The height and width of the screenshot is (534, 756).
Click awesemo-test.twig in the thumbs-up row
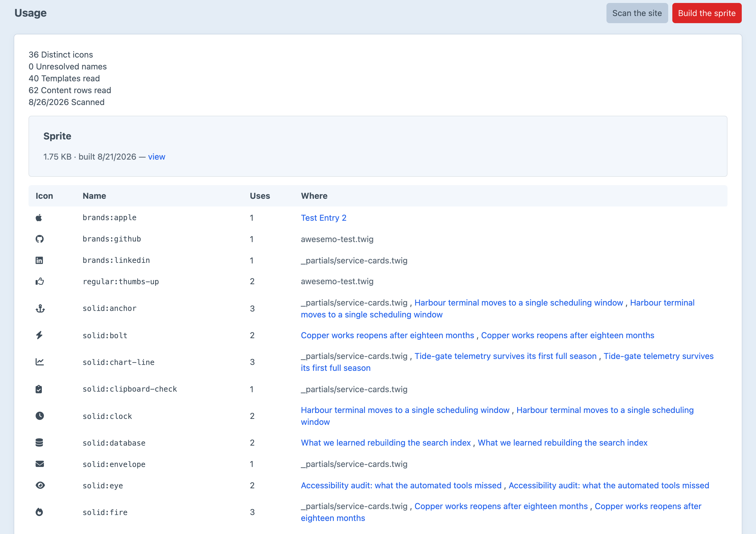(x=337, y=282)
